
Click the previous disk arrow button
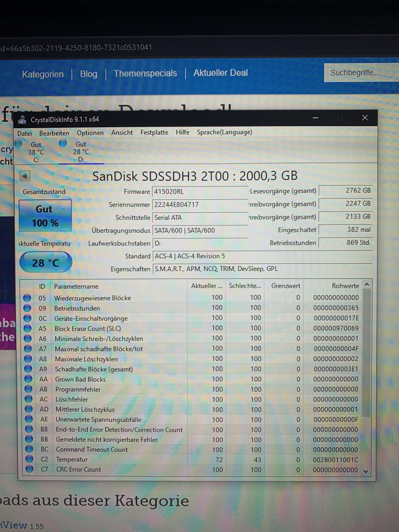[x=25, y=176]
